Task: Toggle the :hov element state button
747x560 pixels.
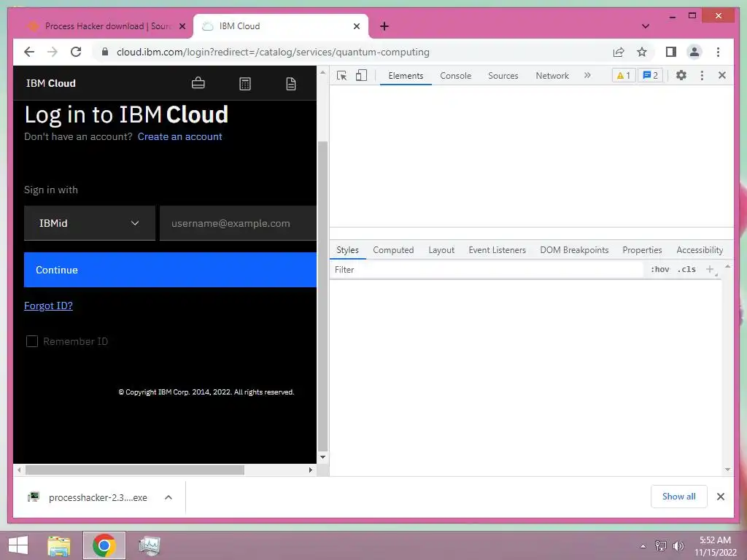Action: click(x=659, y=270)
